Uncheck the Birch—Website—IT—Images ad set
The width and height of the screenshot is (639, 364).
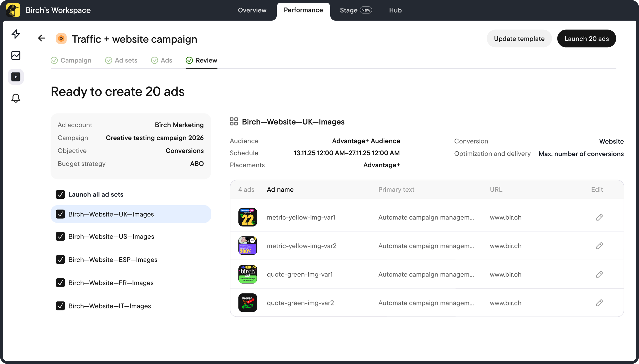60,306
